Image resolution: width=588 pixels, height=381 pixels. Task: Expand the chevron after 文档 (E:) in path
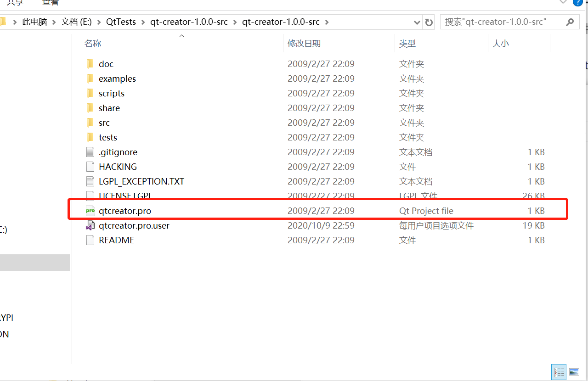(99, 22)
